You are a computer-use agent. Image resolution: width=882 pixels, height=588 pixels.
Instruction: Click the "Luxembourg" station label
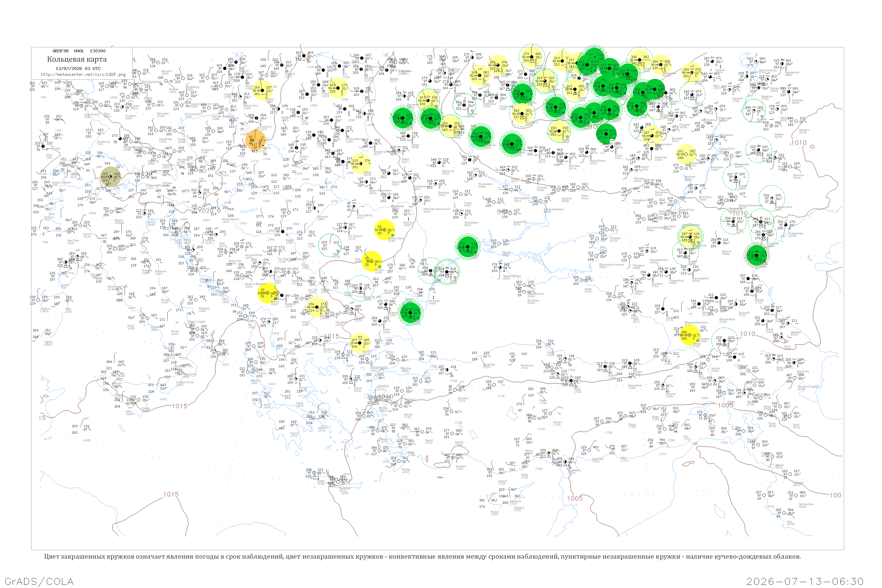(91, 114)
